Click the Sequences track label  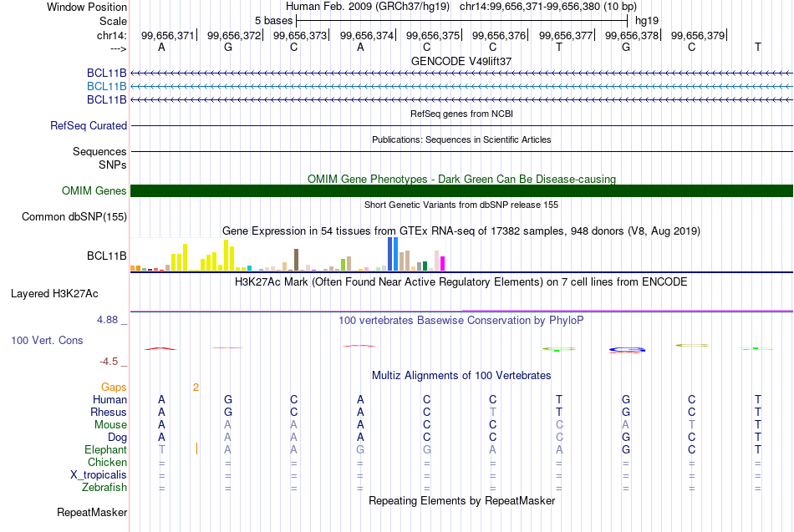(x=99, y=151)
